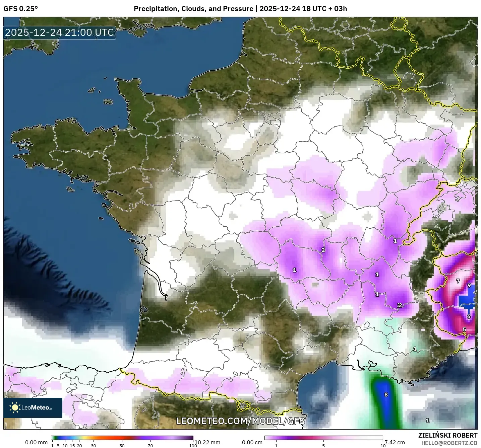Select the '7' snow depth marker near Switzerland
The height and width of the screenshot is (448, 481).
point(457,281)
